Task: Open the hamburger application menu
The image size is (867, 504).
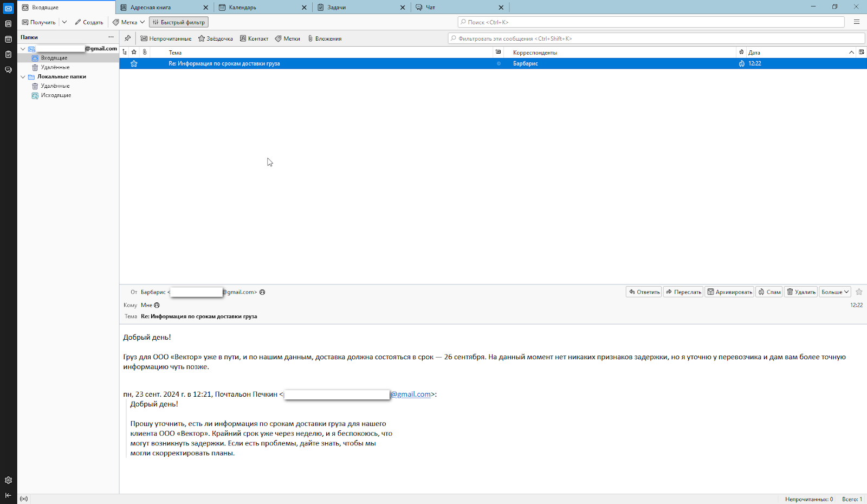Action: [x=857, y=22]
